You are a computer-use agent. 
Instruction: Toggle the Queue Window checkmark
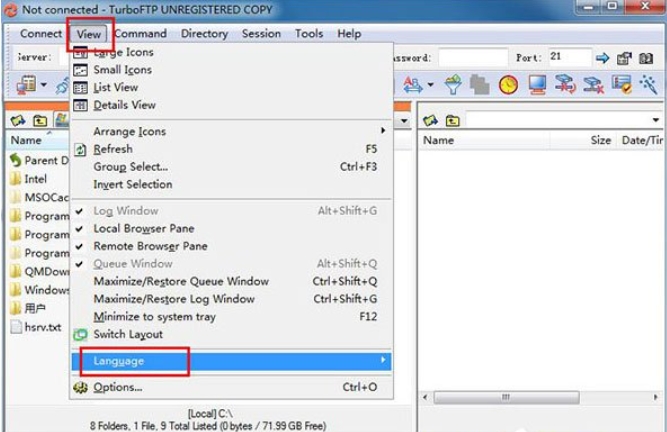click(80, 264)
